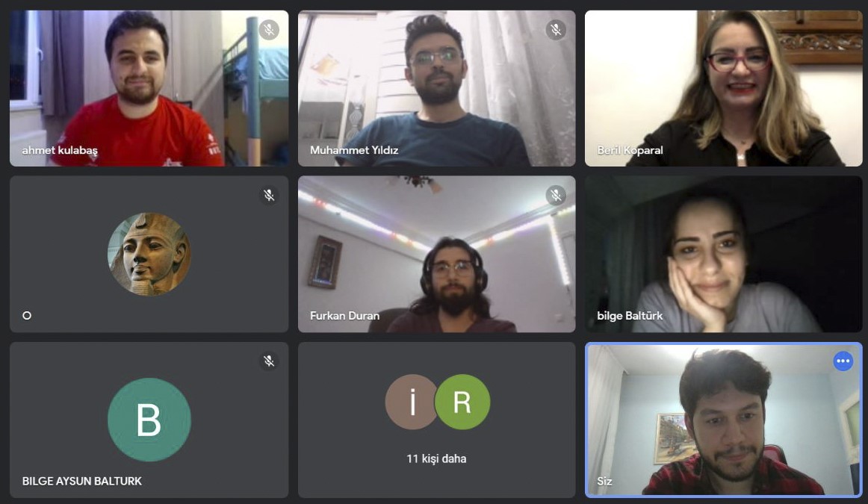
Task: Select Furkan Duran's video feed
Action: coord(437,254)
